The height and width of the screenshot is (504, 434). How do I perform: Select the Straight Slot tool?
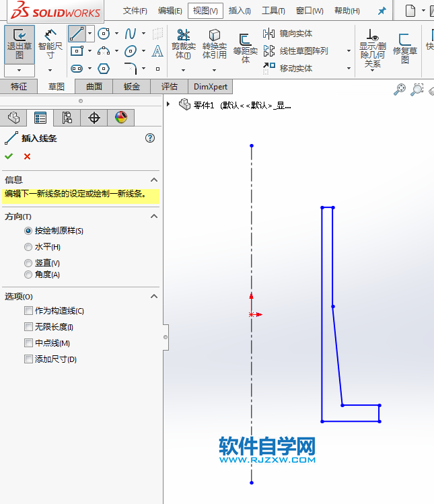pos(77,69)
